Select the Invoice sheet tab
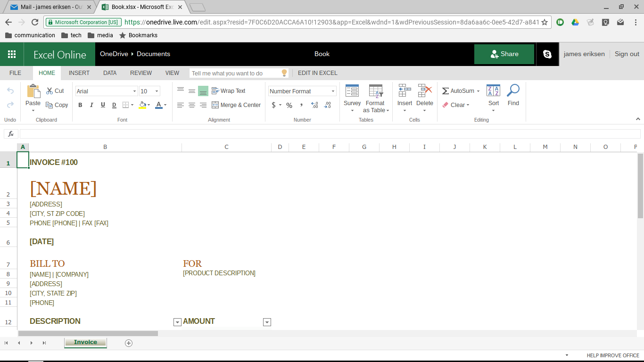644x362 pixels. tap(85, 343)
